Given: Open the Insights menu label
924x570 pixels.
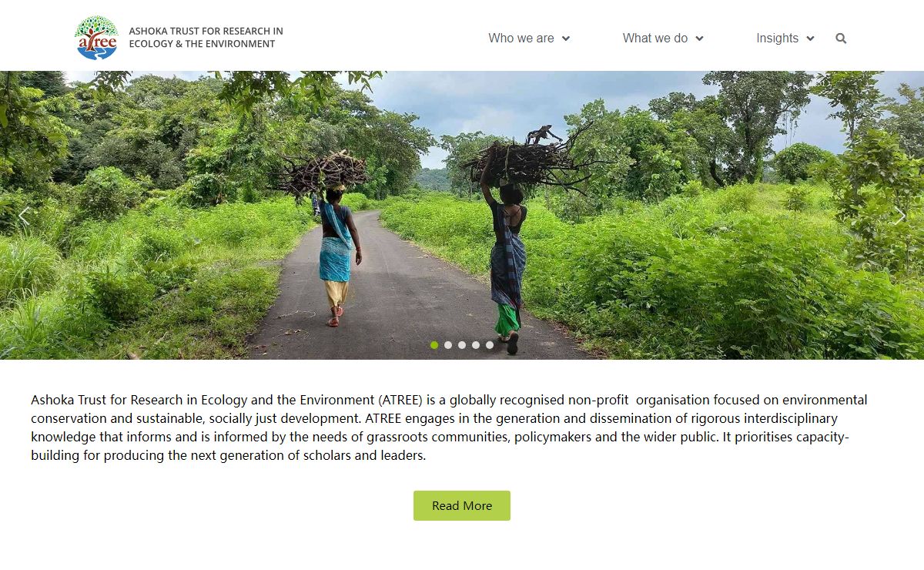Looking at the screenshot, I should [777, 39].
